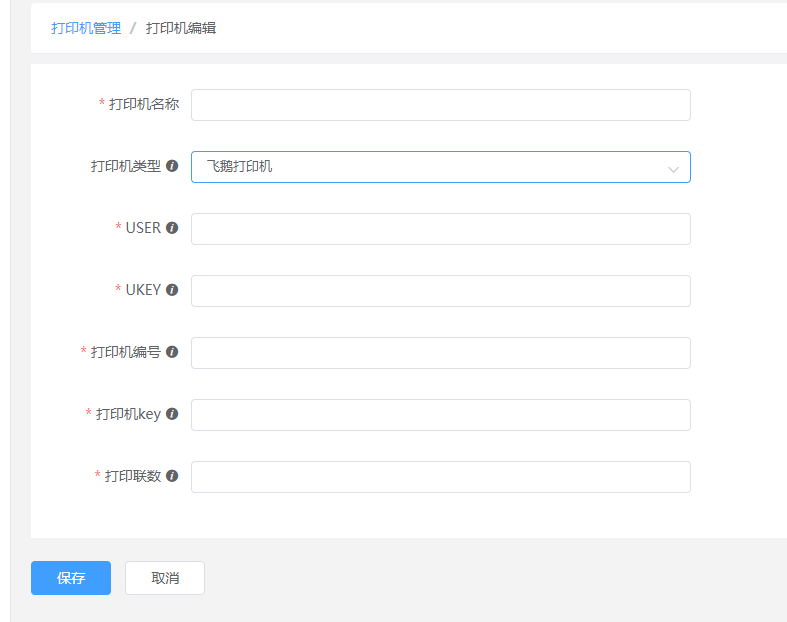Image resolution: width=787 pixels, height=622 pixels.
Task: Click the info icon next to USER
Action: [172, 228]
